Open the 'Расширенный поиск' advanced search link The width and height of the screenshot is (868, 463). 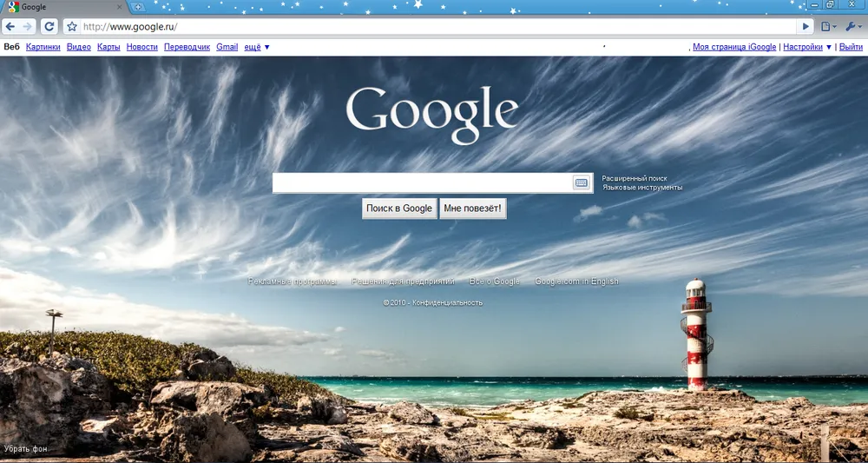pos(634,178)
